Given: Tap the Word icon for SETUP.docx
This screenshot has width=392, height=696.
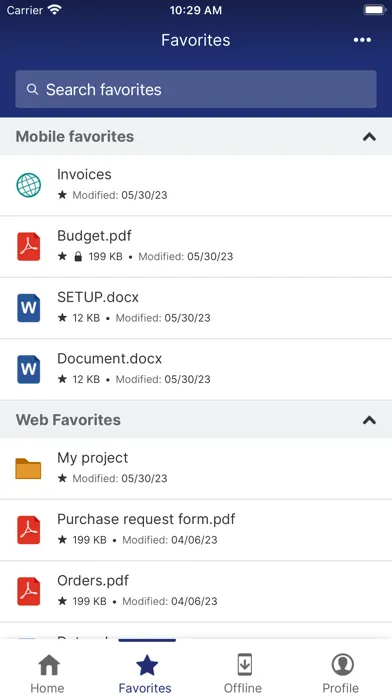Looking at the screenshot, I should click(29, 308).
